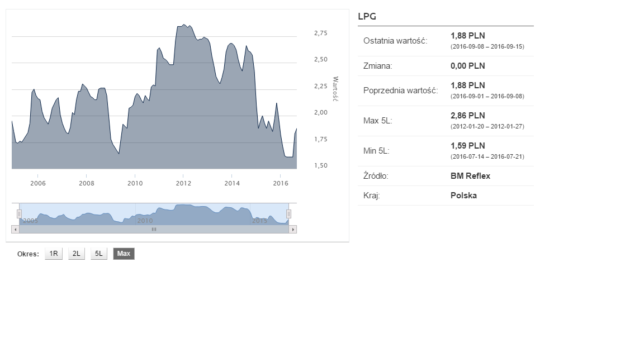The height and width of the screenshot is (362, 644).
Task: Click the 2,75 y-axis value label
Action: click(321, 34)
